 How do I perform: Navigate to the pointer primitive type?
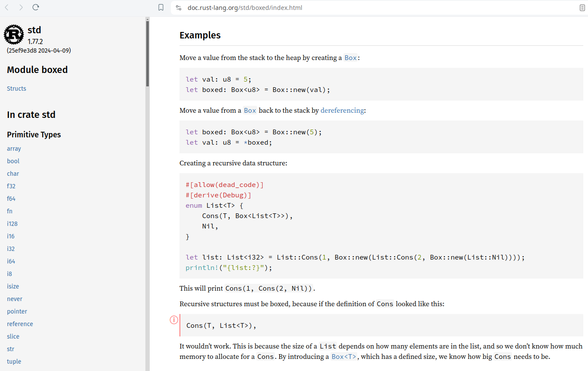click(17, 311)
